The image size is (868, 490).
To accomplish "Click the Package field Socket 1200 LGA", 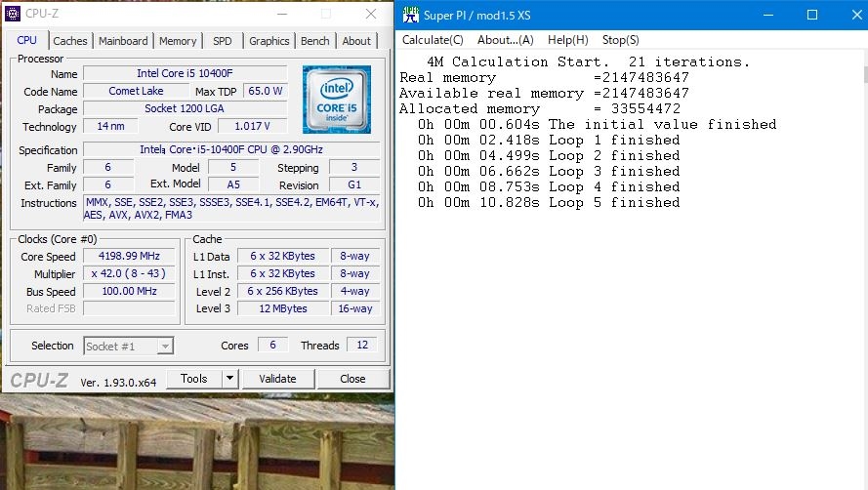I will 185,108.
